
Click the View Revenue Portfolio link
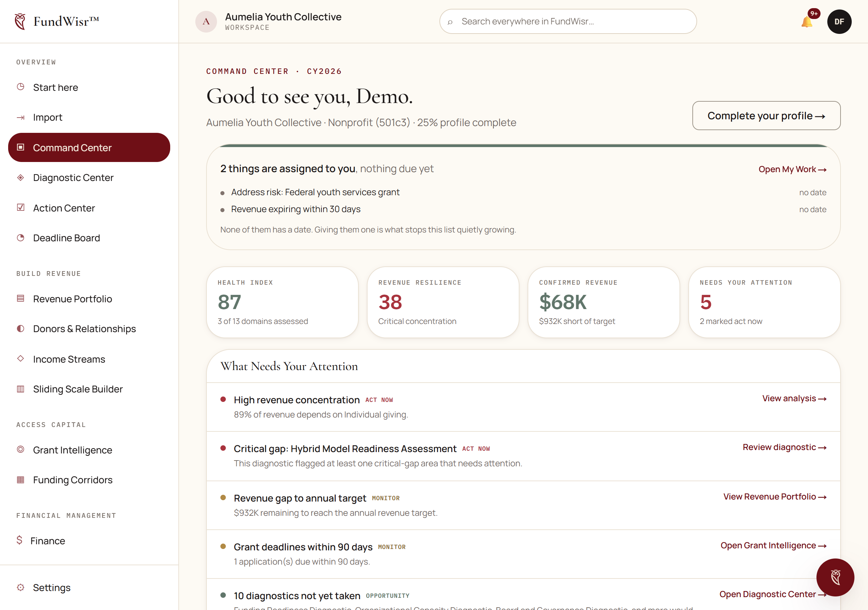click(775, 496)
